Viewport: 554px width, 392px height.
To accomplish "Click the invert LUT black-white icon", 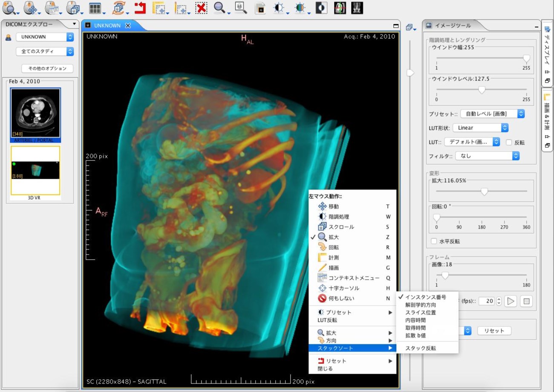I will coord(321,8).
